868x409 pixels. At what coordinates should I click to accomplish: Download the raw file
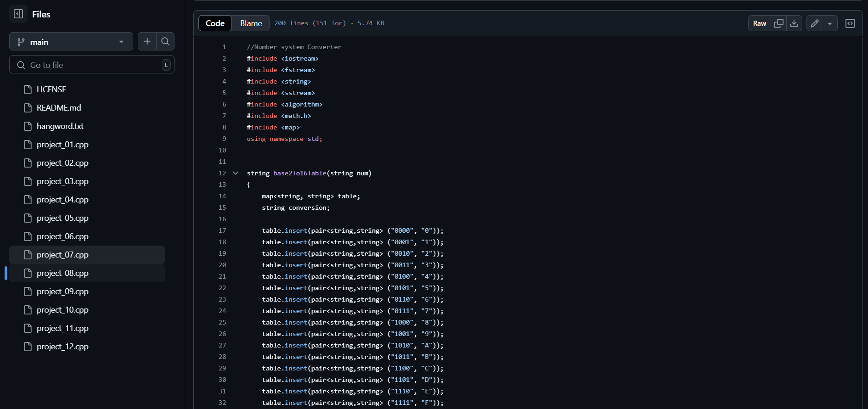click(794, 23)
